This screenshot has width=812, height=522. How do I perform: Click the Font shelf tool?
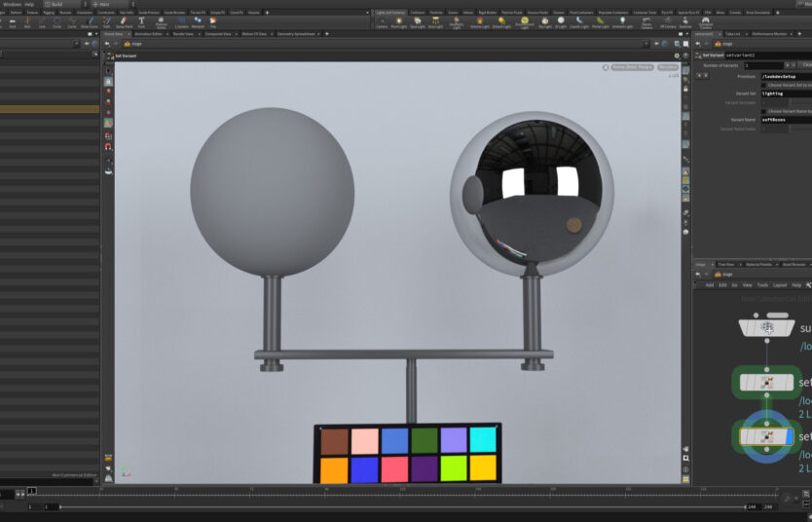tap(141, 21)
